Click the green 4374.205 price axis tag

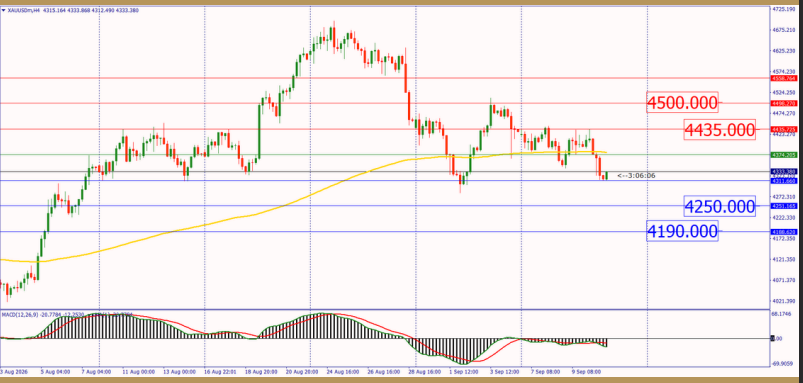(784, 154)
